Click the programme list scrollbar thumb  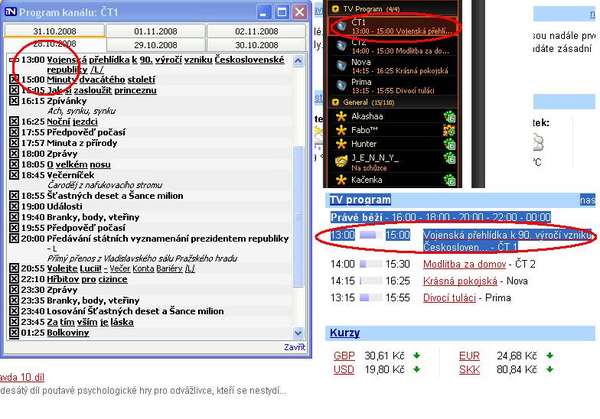(298, 217)
